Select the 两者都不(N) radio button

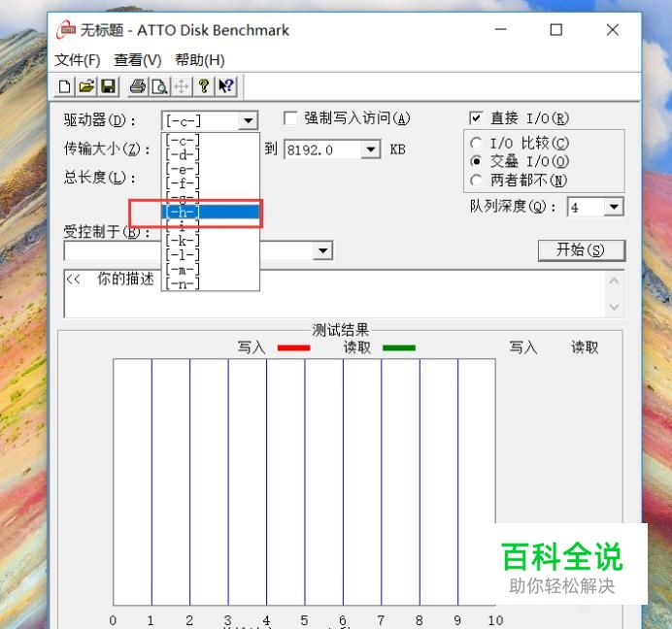476,180
